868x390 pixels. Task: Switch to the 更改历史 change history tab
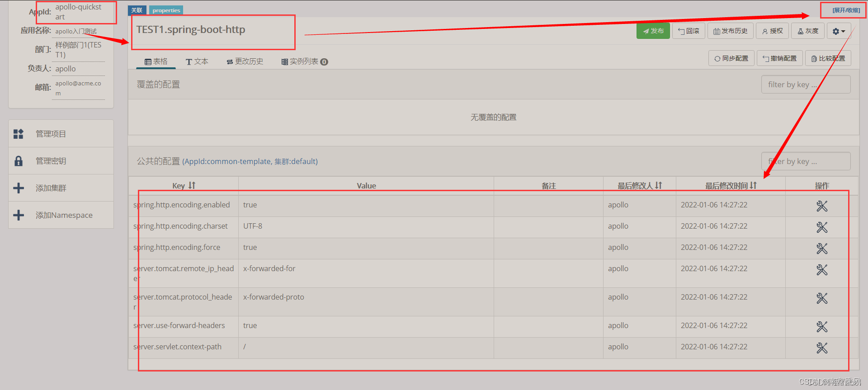[x=245, y=61]
